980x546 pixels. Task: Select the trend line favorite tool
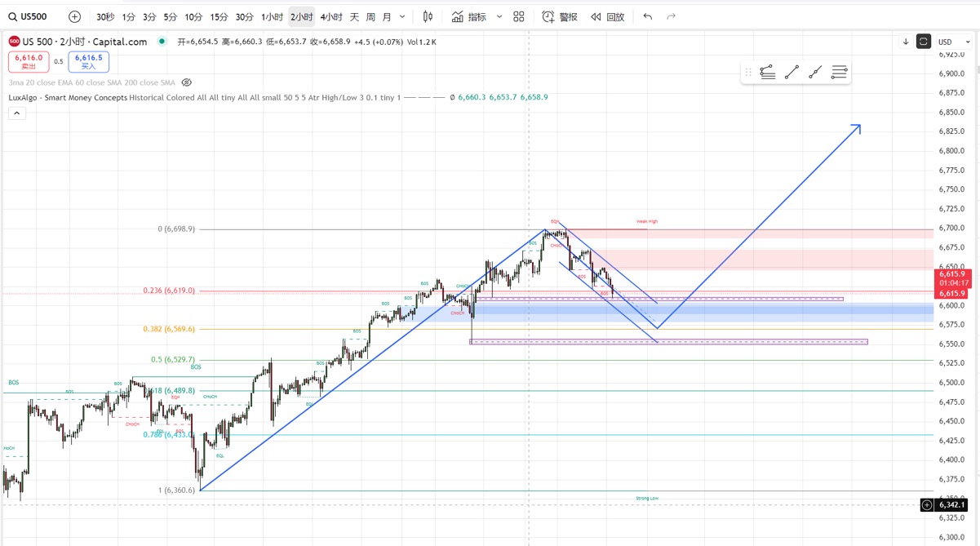pos(792,73)
